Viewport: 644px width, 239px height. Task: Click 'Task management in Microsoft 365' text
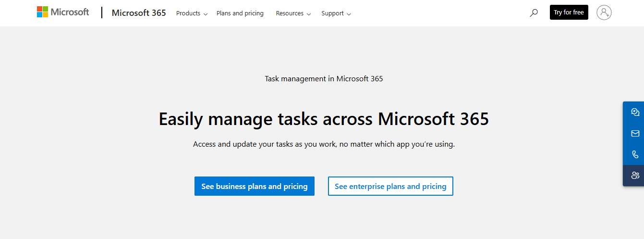point(324,78)
